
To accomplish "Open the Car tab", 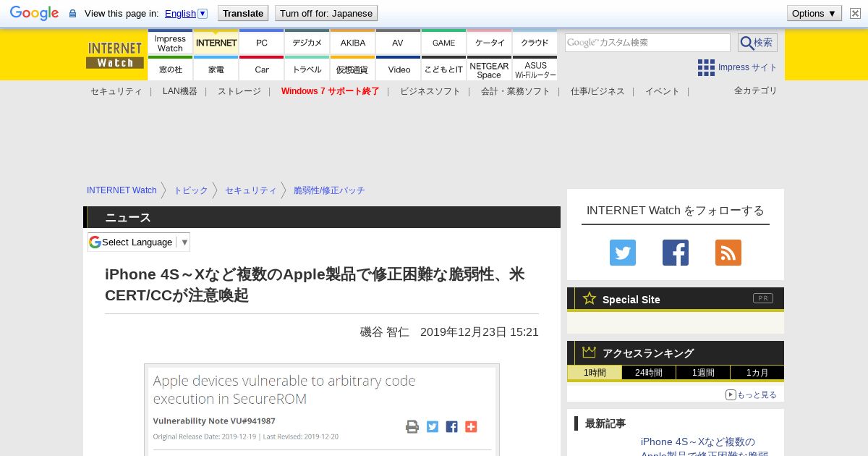I will click(x=262, y=69).
